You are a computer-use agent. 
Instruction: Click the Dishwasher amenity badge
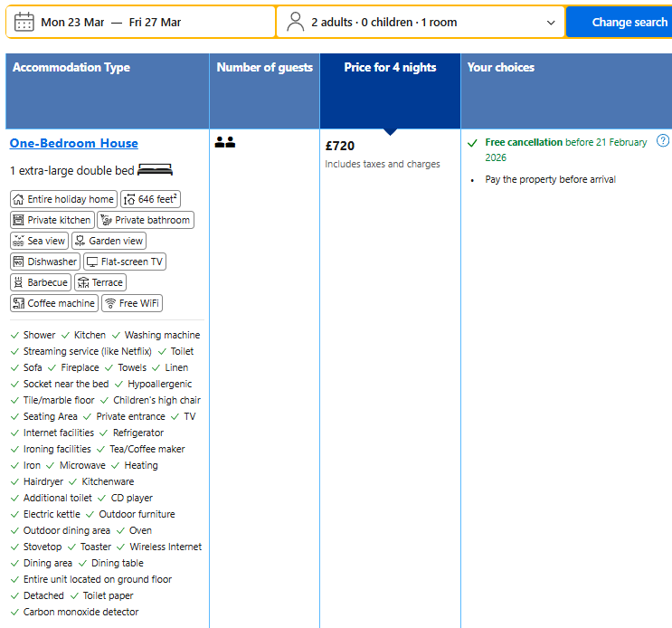(x=45, y=262)
